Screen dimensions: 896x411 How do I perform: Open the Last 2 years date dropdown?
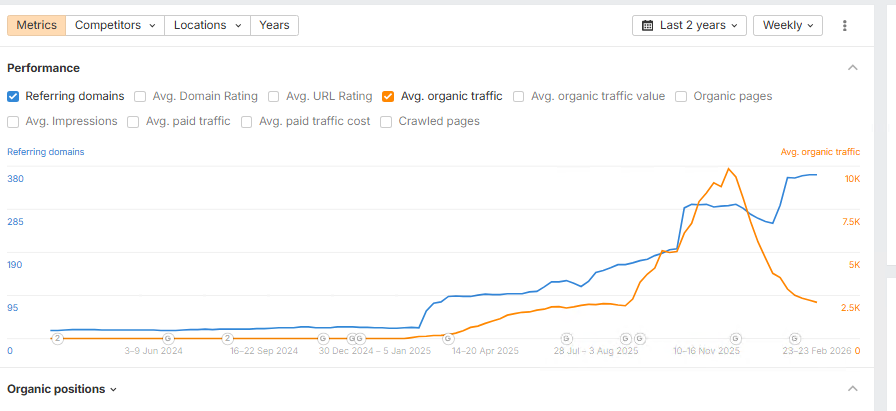pos(690,25)
